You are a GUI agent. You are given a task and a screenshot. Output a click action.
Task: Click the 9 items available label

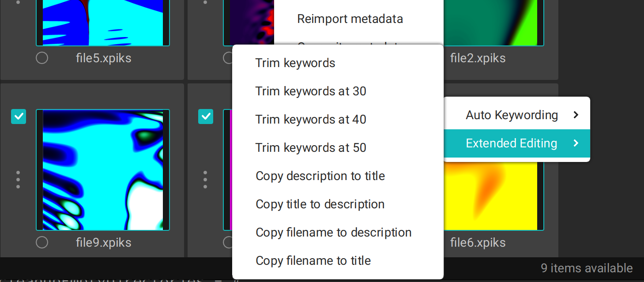tap(588, 268)
